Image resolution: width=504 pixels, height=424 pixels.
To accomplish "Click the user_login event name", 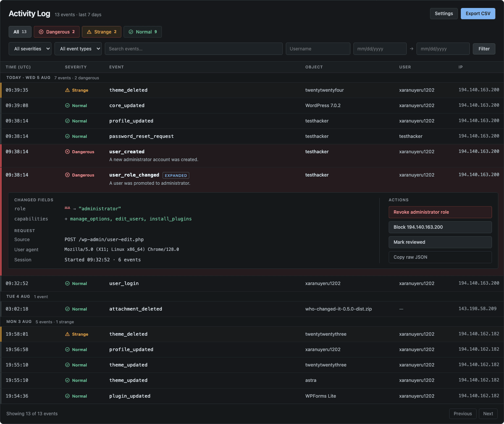I will pyautogui.click(x=124, y=284).
